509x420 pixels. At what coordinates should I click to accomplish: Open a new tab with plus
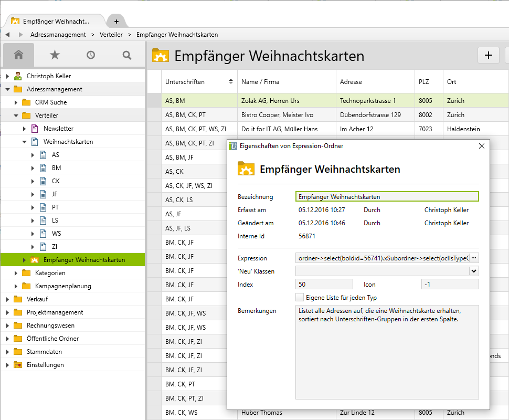coord(116,22)
